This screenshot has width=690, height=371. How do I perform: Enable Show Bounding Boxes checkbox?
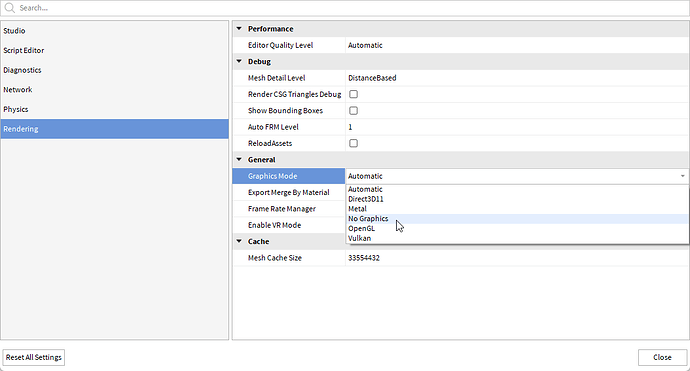353,110
